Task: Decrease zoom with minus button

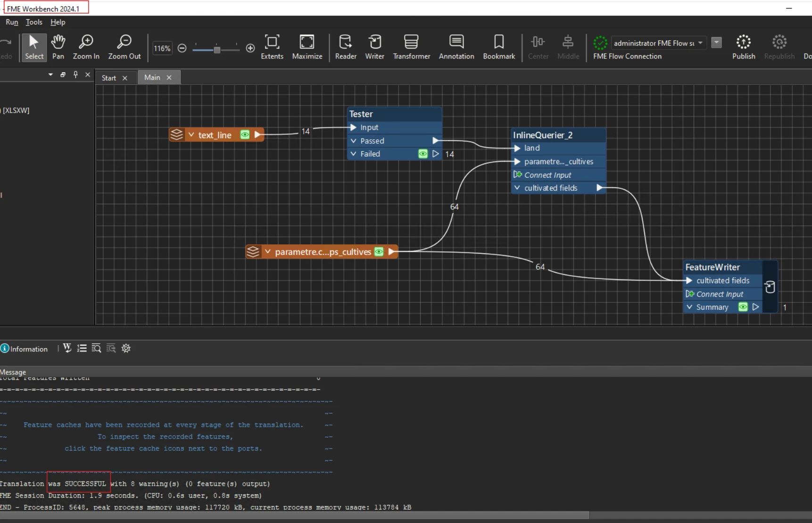Action: tap(182, 48)
